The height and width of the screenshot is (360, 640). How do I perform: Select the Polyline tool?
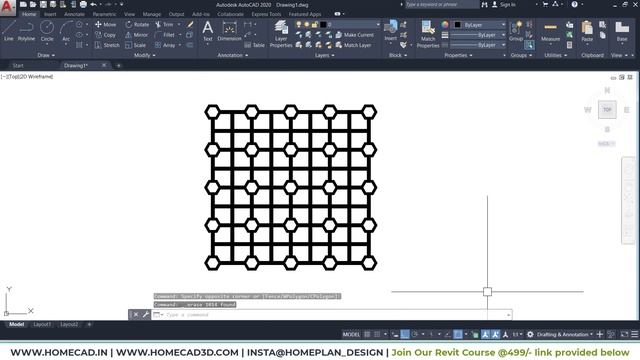(26, 31)
